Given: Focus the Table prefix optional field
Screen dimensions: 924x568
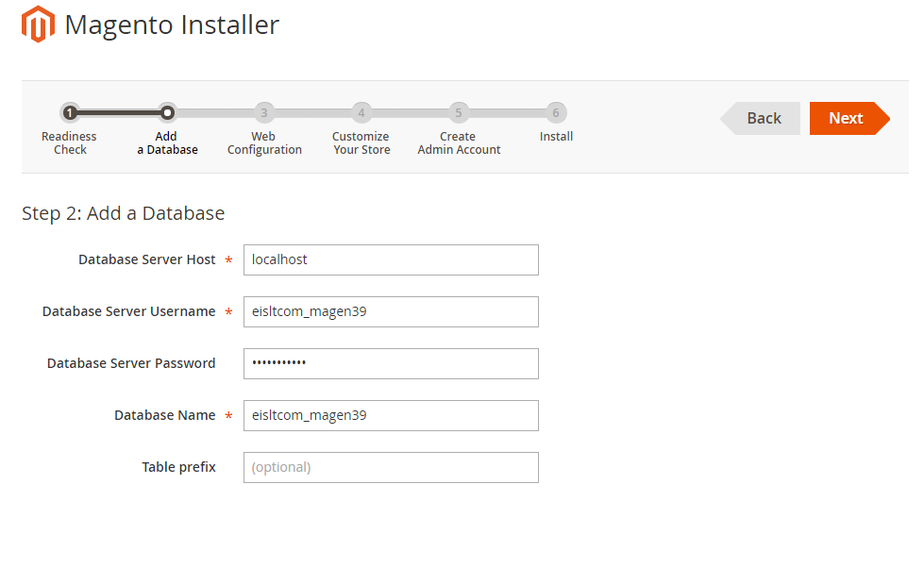Looking at the screenshot, I should pos(391,467).
